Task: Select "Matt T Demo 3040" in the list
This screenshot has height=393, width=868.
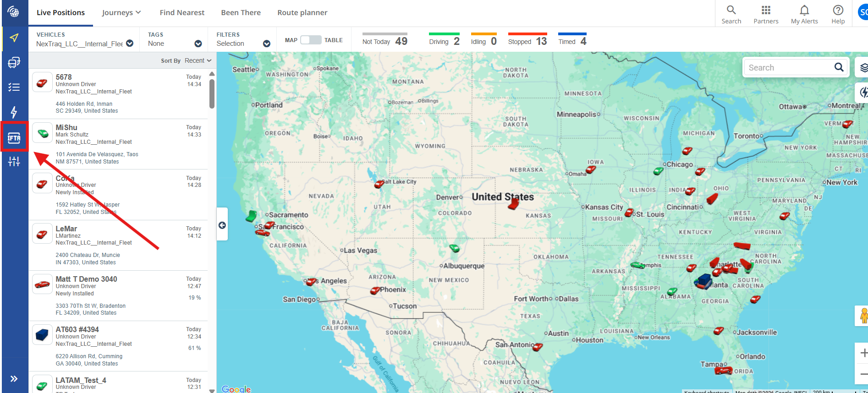Action: (86, 279)
